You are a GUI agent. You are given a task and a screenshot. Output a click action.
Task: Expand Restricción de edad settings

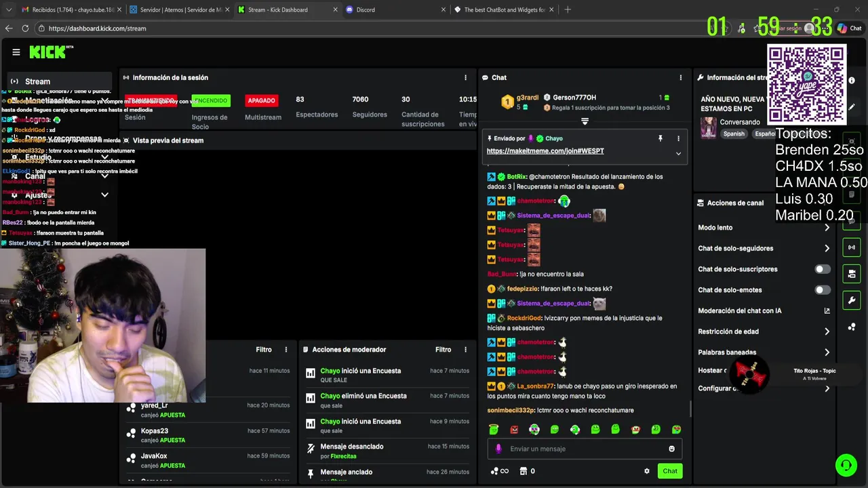(x=764, y=331)
